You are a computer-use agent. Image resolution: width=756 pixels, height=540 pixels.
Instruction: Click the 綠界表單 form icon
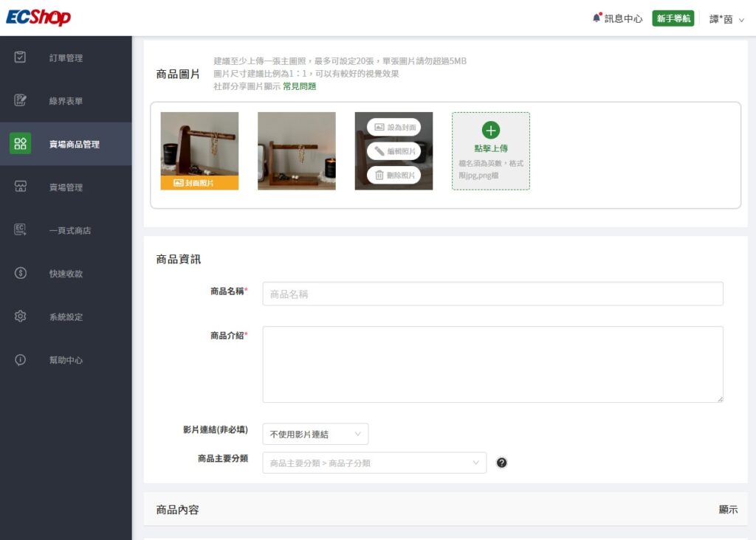[21, 100]
